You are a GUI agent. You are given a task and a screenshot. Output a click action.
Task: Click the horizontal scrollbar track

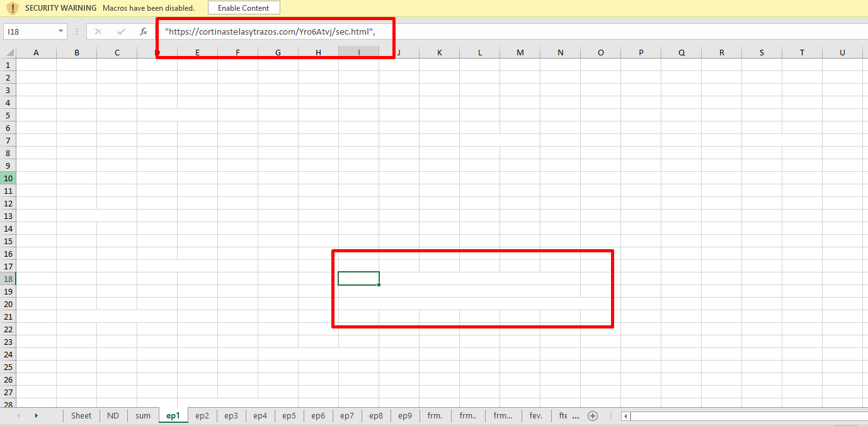[749, 416]
